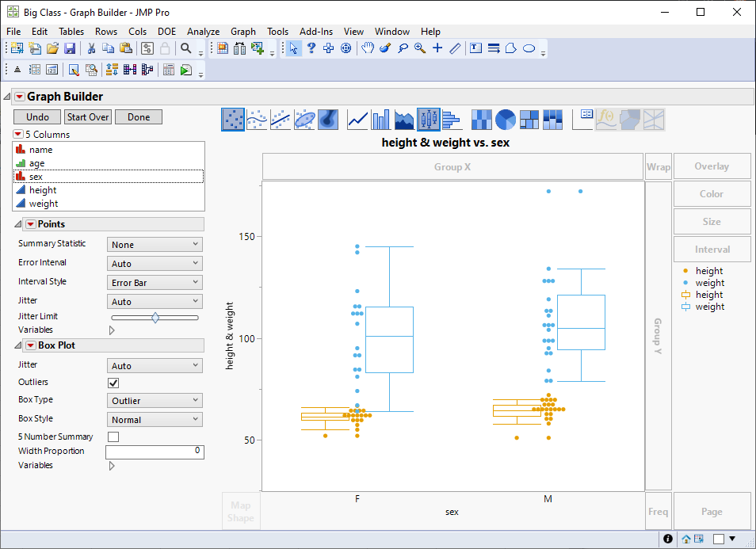Open the Box Type dropdown
The width and height of the screenshot is (756, 549).
tap(155, 401)
